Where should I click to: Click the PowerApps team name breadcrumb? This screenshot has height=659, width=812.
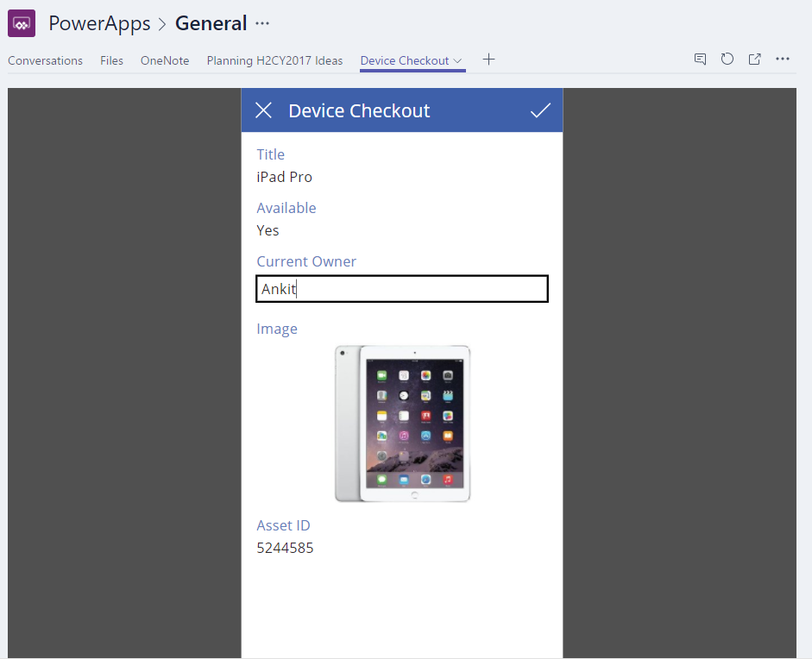point(99,23)
